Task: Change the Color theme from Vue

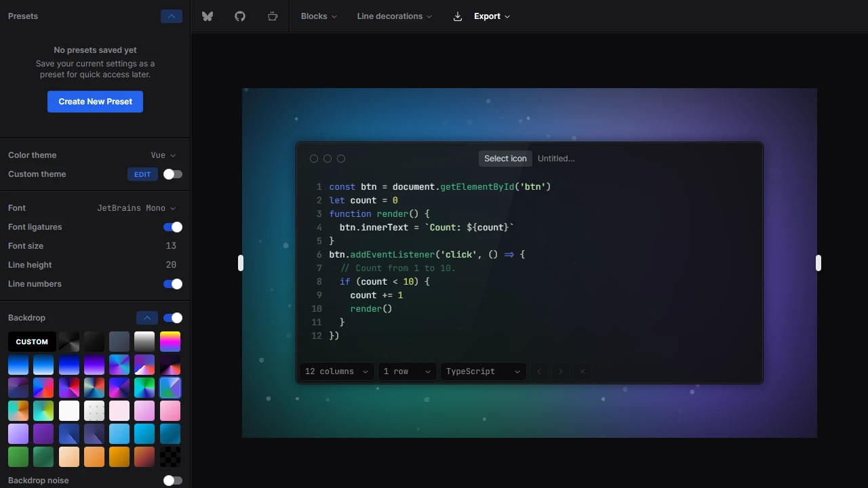Action: (163, 155)
